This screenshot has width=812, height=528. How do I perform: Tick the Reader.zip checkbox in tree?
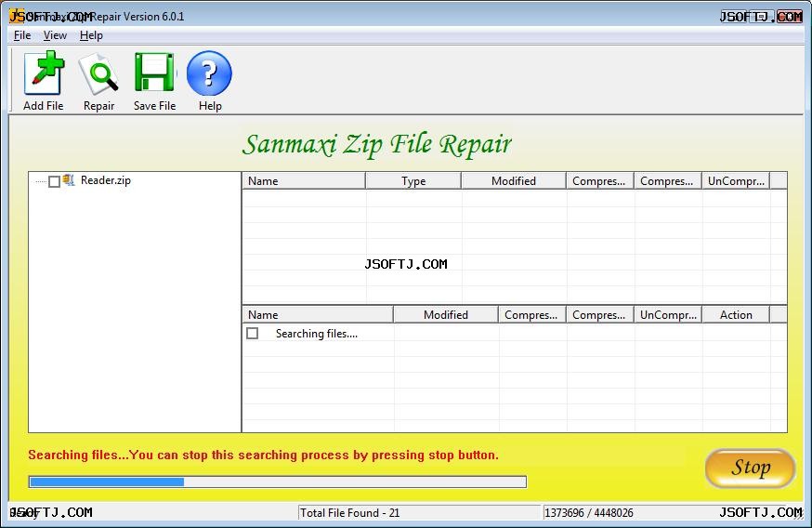point(54,181)
